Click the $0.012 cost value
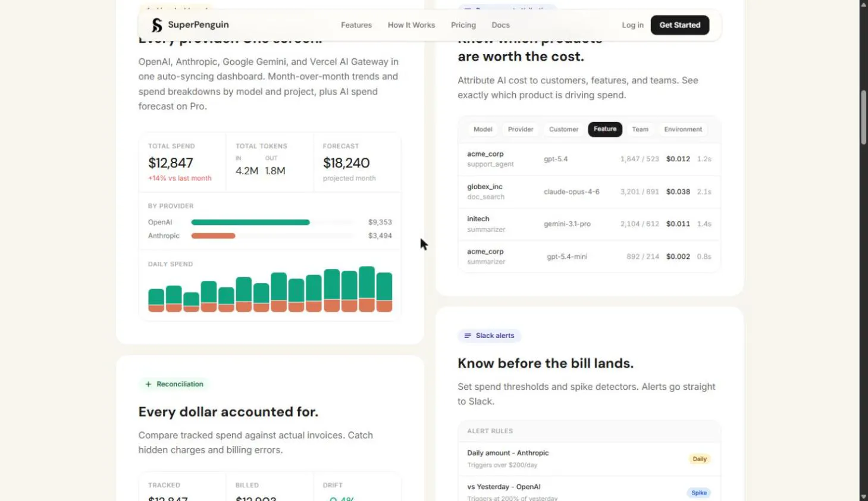This screenshot has width=868, height=501. coord(678,159)
